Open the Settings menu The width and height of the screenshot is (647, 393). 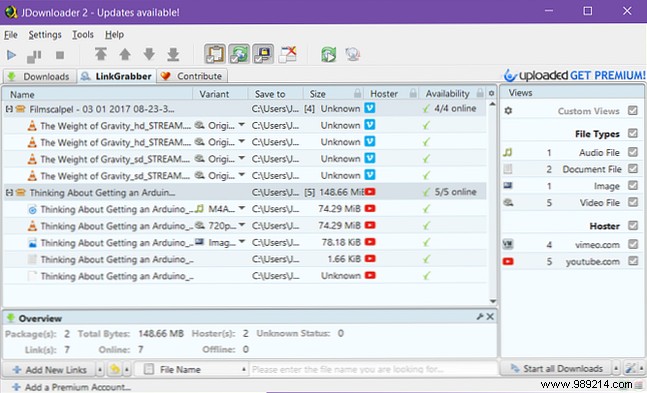(x=45, y=35)
